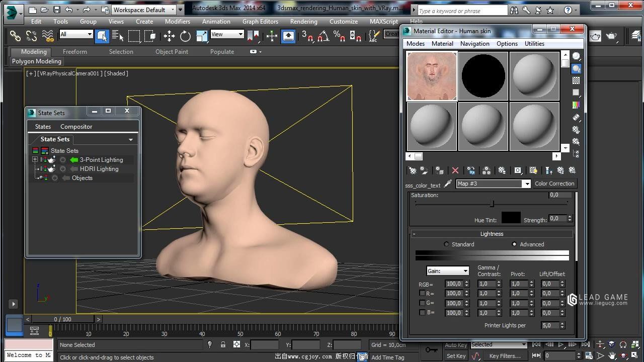The width and height of the screenshot is (644, 362).
Task: Click the Video Color Check icon
Action: pos(576,105)
